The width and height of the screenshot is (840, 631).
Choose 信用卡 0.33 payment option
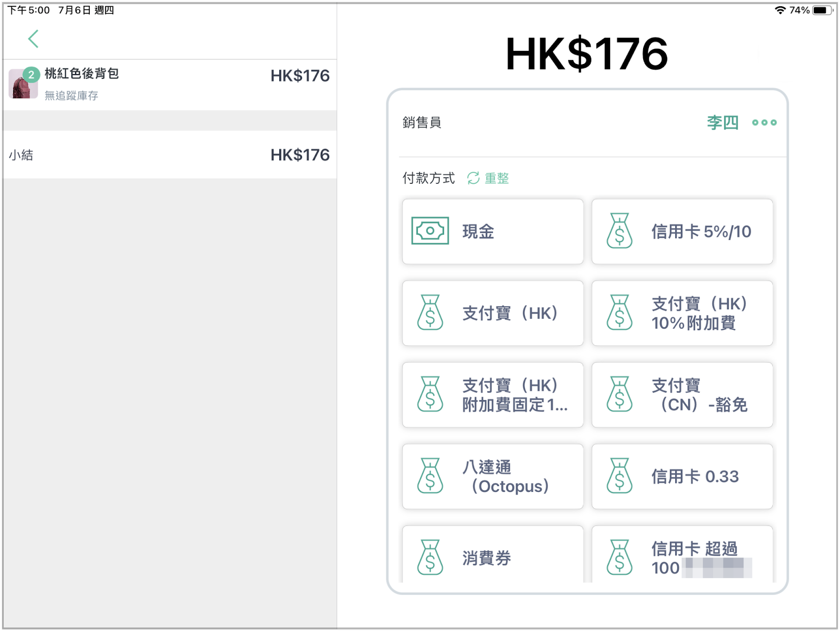point(682,477)
